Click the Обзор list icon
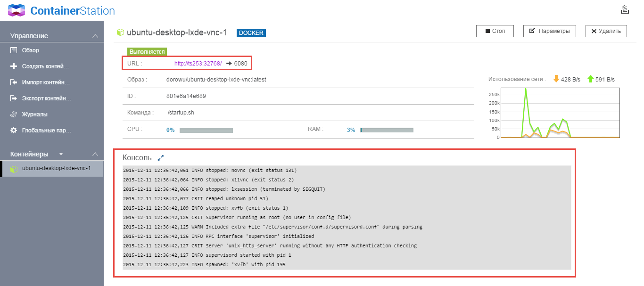 pos(14,50)
